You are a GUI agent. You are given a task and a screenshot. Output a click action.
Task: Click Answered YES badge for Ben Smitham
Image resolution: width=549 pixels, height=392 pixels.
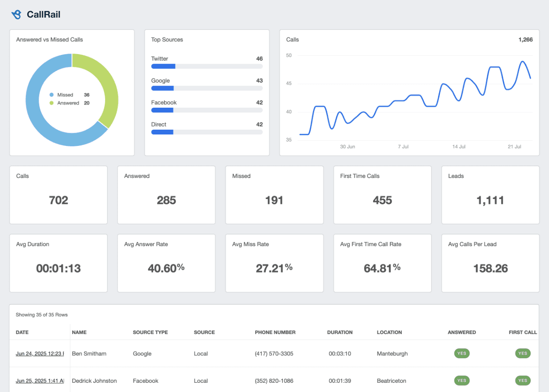[461, 353]
